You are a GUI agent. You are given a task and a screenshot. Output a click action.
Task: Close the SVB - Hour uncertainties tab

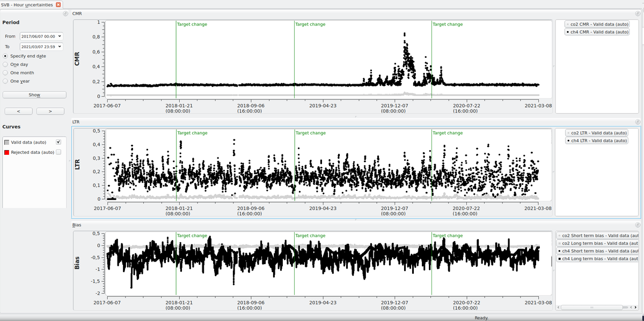click(59, 4)
